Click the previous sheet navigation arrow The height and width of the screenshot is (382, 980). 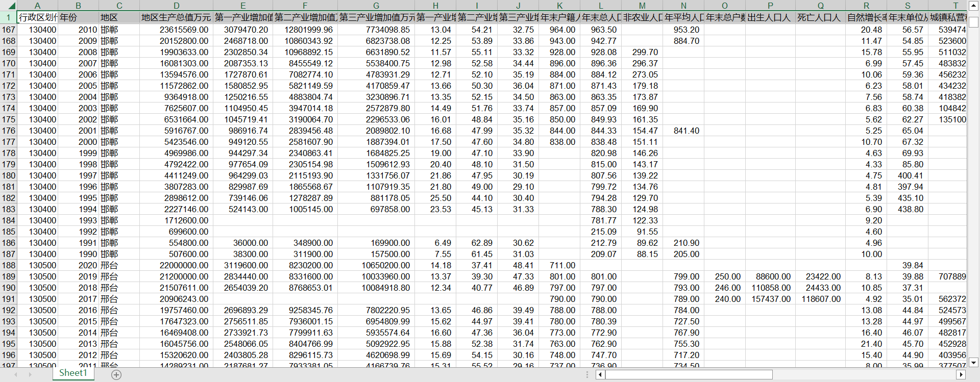[16, 375]
